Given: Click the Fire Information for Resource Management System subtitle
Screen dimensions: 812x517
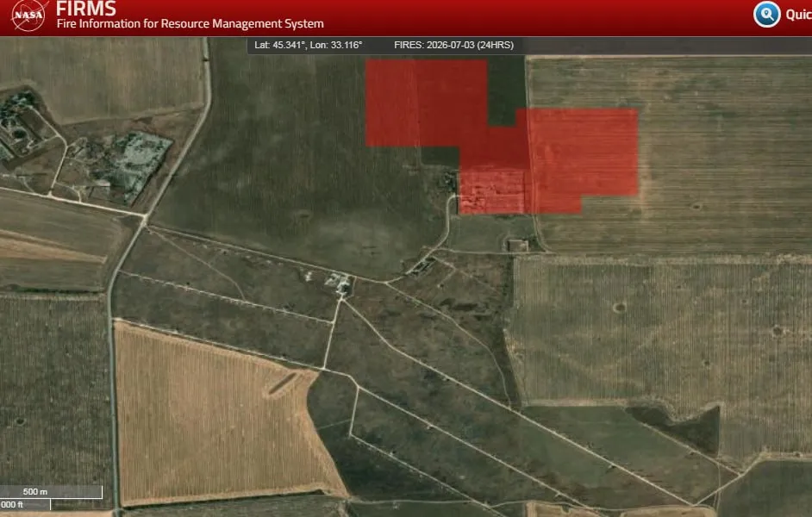Looking at the screenshot, I should [x=190, y=24].
